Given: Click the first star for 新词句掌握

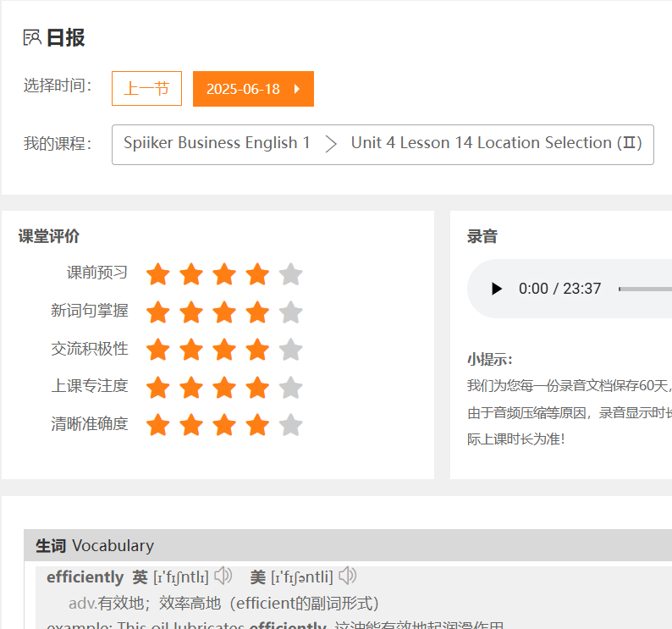Looking at the screenshot, I should point(158,312).
